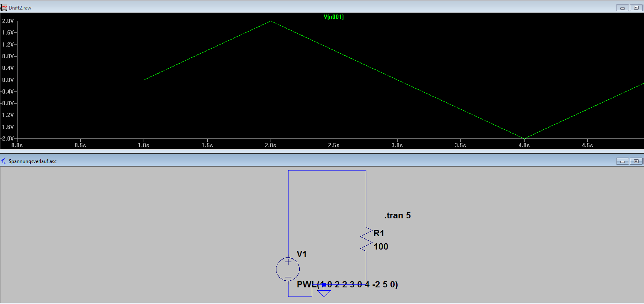
Task: Click the 2.5s time axis label
Action: (334, 146)
